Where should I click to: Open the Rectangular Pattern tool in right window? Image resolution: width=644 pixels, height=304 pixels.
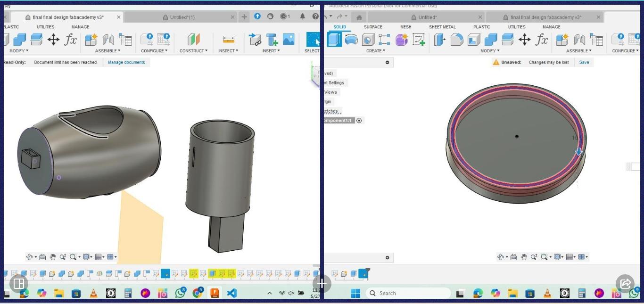pos(385,40)
